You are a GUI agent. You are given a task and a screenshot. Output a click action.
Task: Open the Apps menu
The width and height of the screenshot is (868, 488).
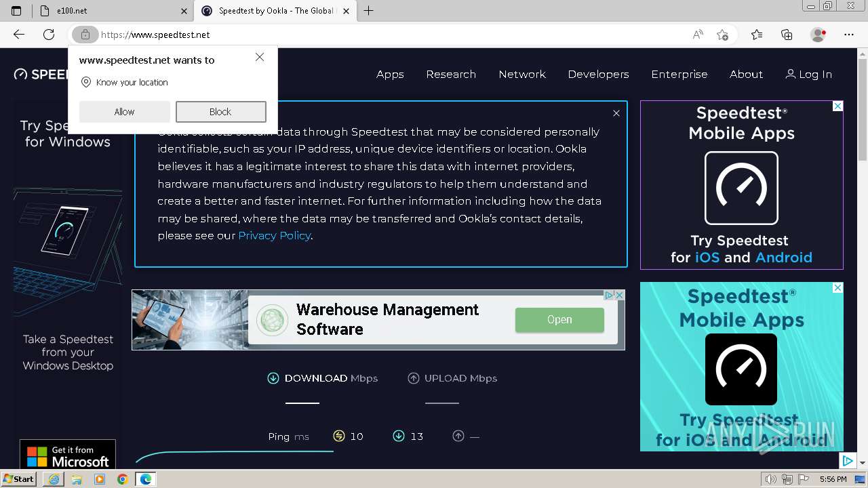tap(390, 75)
